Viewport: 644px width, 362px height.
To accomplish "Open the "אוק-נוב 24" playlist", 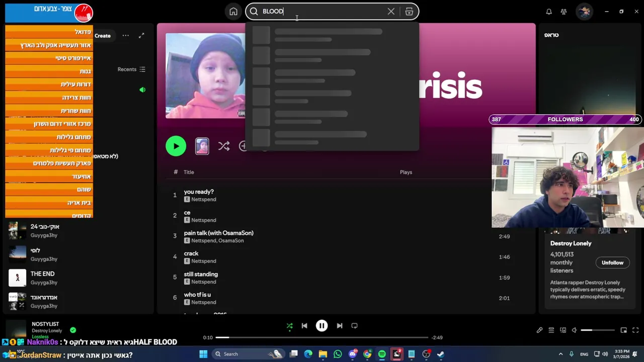I will [45, 227].
